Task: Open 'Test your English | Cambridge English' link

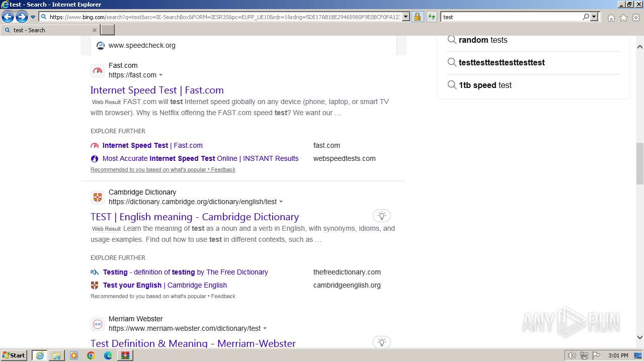Action: (x=165, y=285)
